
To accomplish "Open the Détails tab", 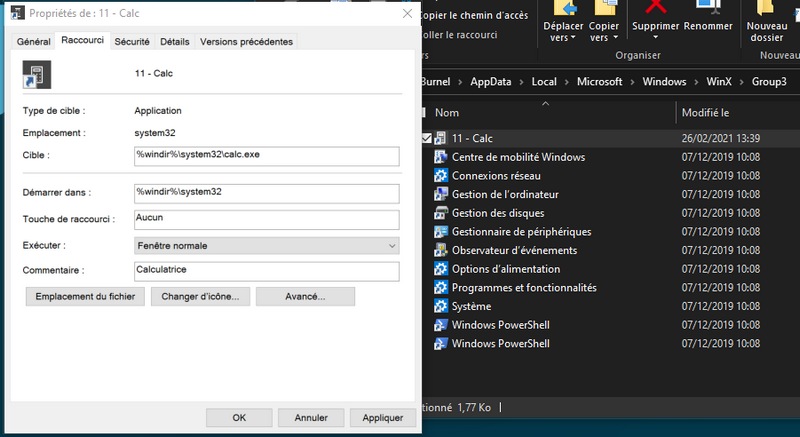I will (175, 42).
